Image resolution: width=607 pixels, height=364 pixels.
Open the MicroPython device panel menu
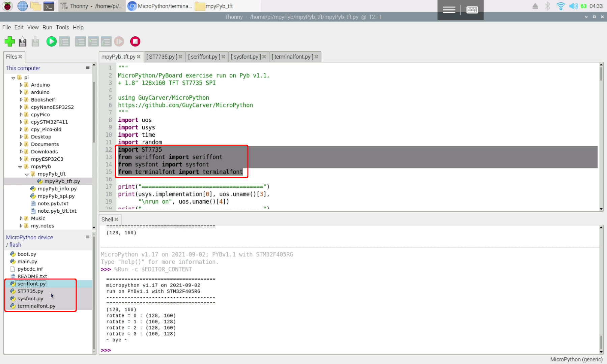87,237
